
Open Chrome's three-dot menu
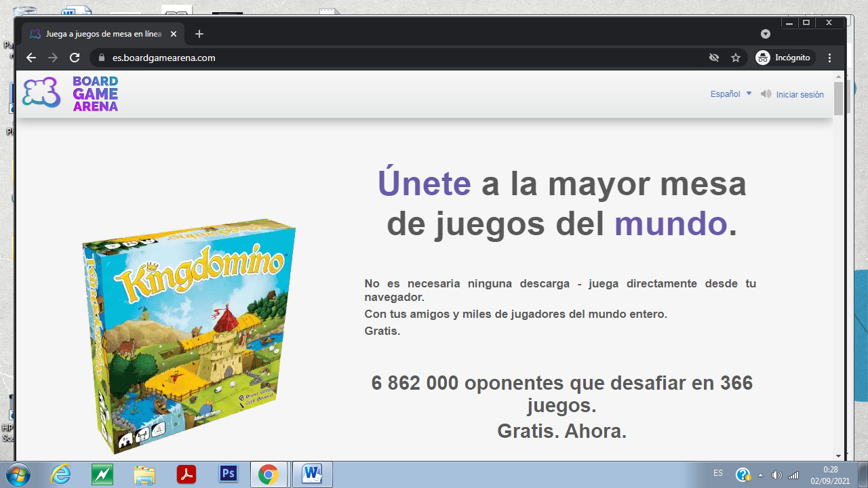point(830,58)
